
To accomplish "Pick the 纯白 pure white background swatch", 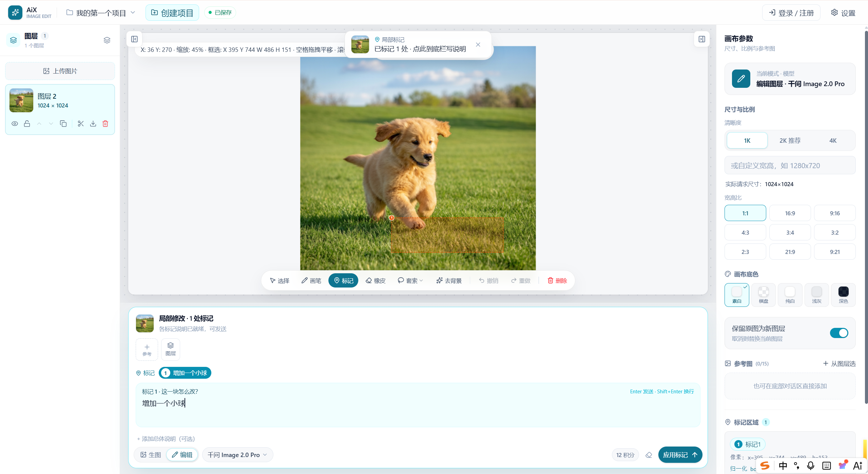I will click(790, 295).
